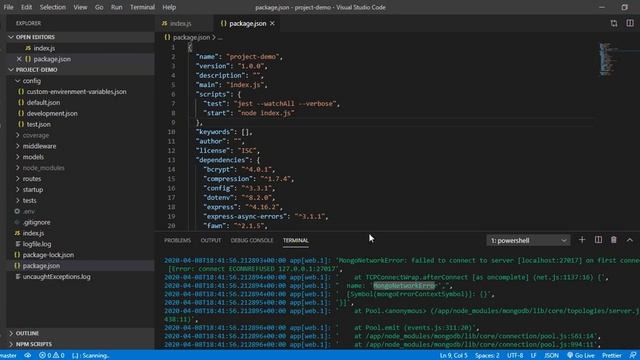Create a new terminal with plus icon
Screen dimensions: 640x360
[x=582, y=240]
